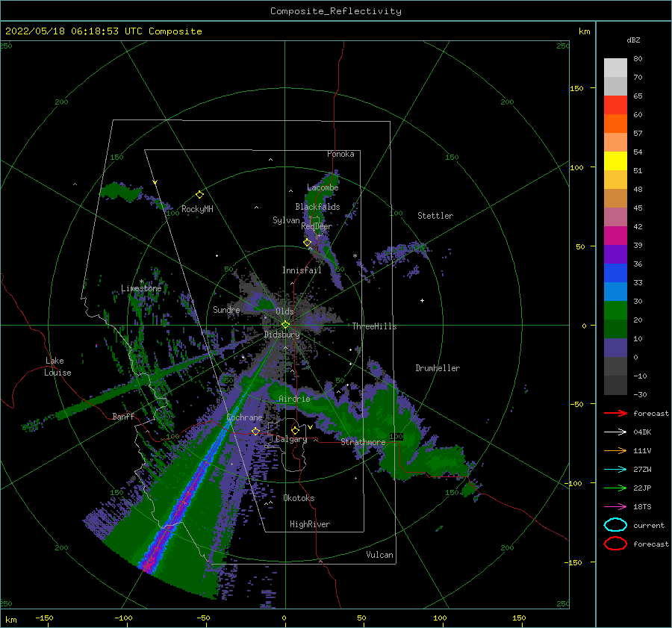The height and width of the screenshot is (628, 672).
Task: Select the pink 42 dBZ color swatch
Action: [615, 217]
